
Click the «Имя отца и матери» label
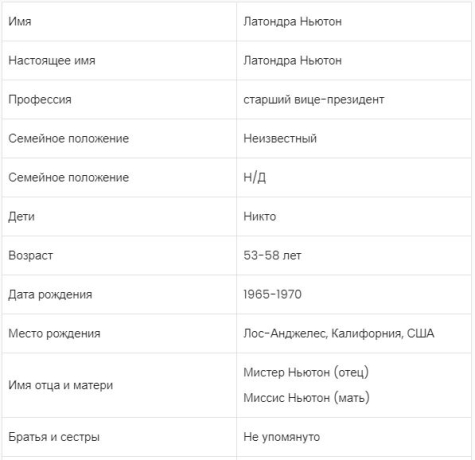(61, 385)
